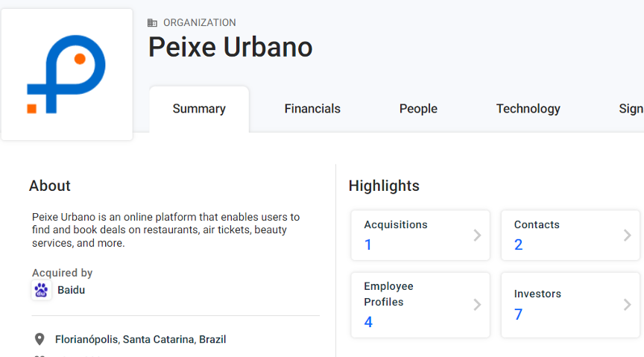644x357 pixels.
Task: Click the location pin icon
Action: point(40,339)
